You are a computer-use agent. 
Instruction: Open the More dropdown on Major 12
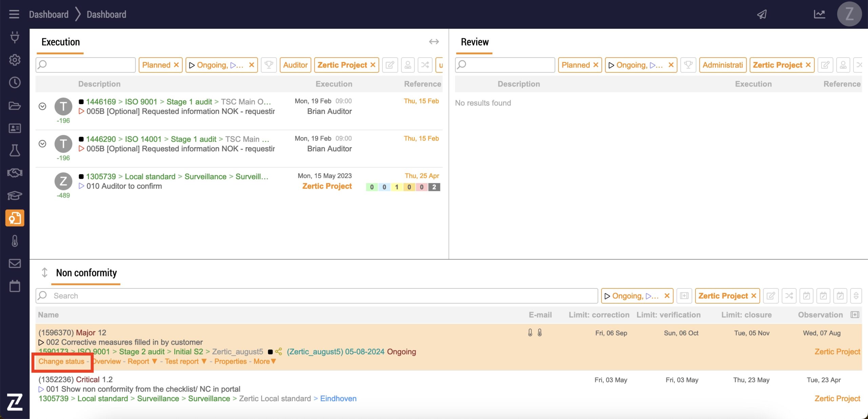pos(265,361)
